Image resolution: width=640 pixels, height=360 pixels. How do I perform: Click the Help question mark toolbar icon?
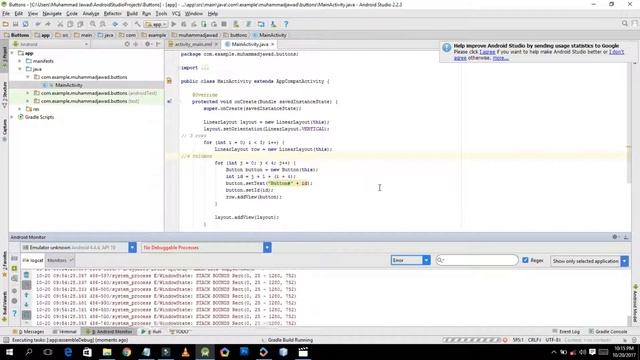click(286, 24)
